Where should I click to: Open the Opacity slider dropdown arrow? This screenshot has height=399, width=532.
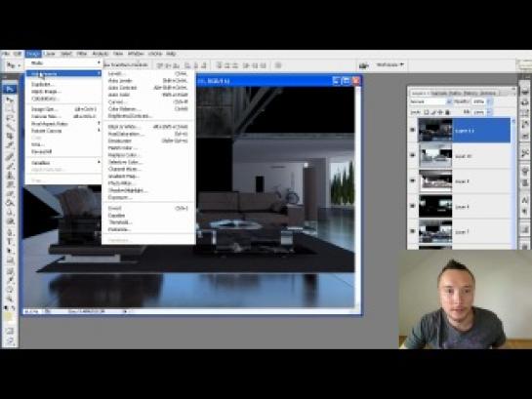489,101
